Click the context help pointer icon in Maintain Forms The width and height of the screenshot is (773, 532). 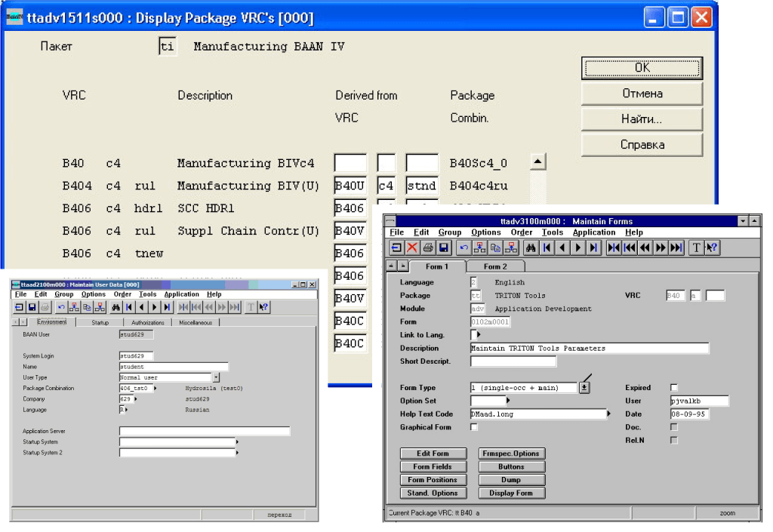click(712, 248)
